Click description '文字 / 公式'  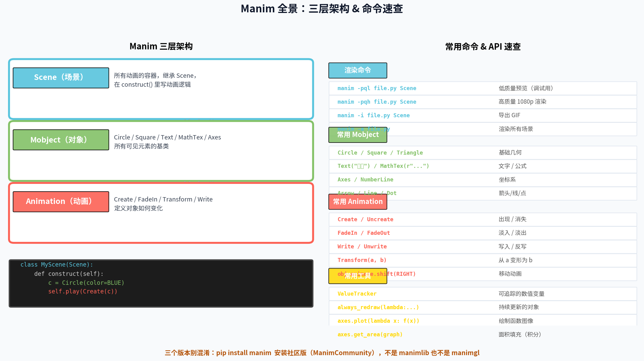[512, 166]
